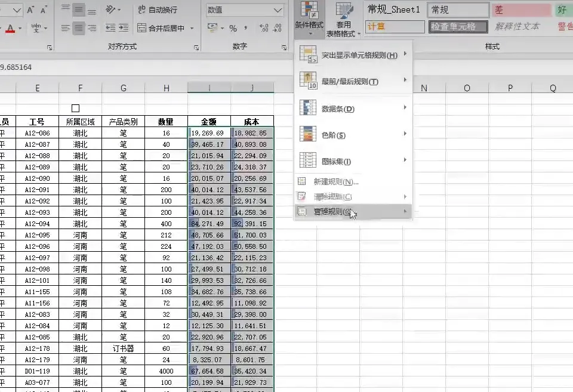Toggle horizontal center alignment

point(79,28)
